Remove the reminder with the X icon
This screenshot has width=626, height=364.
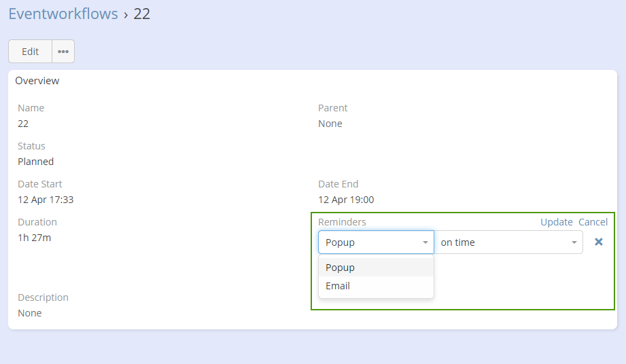[x=599, y=242]
